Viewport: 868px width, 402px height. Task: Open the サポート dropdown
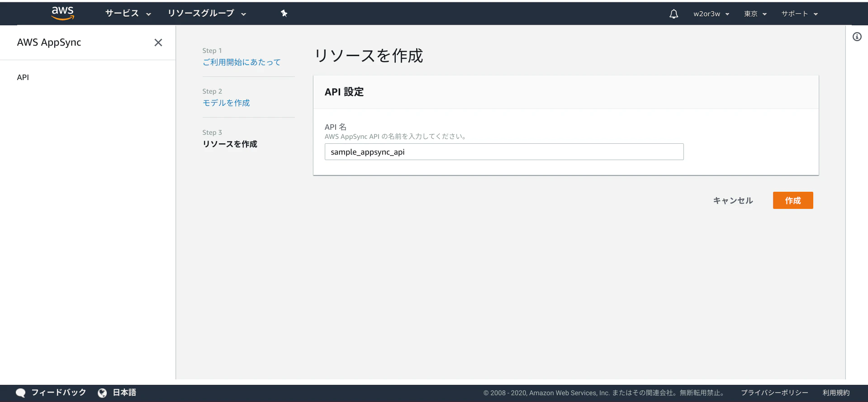[799, 14]
